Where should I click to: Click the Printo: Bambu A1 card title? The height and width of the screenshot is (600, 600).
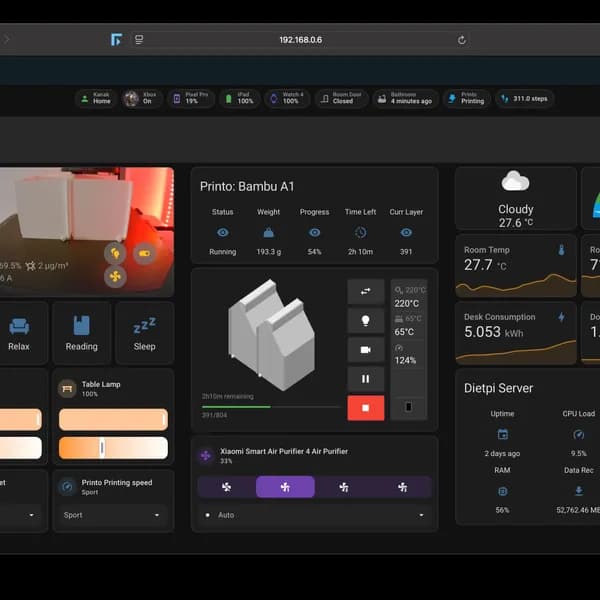click(247, 186)
